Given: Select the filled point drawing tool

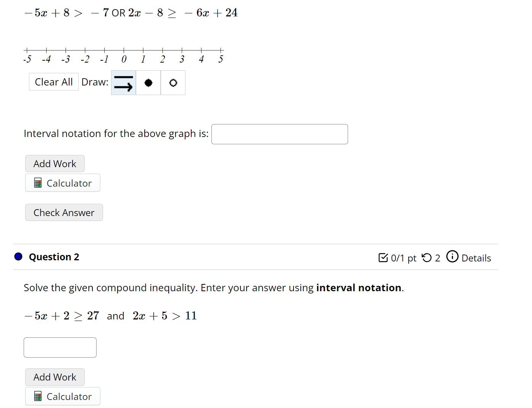Looking at the screenshot, I should (x=148, y=82).
